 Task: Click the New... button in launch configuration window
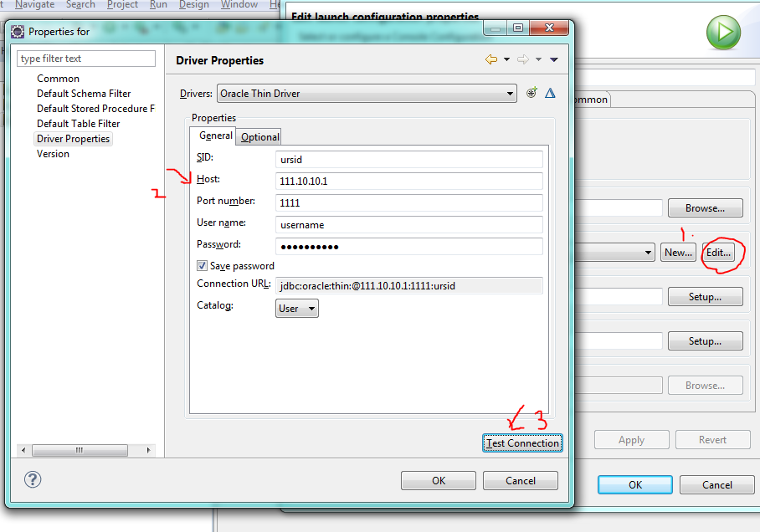(678, 253)
